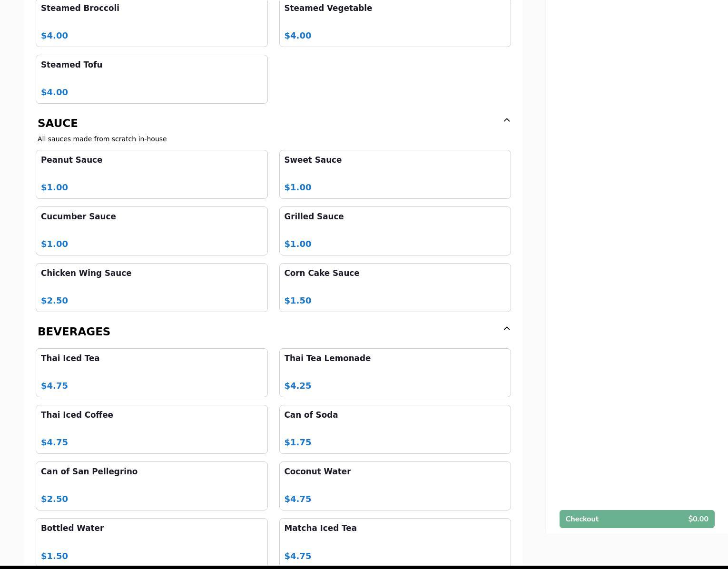Open the Coconut Water item

pos(394,486)
